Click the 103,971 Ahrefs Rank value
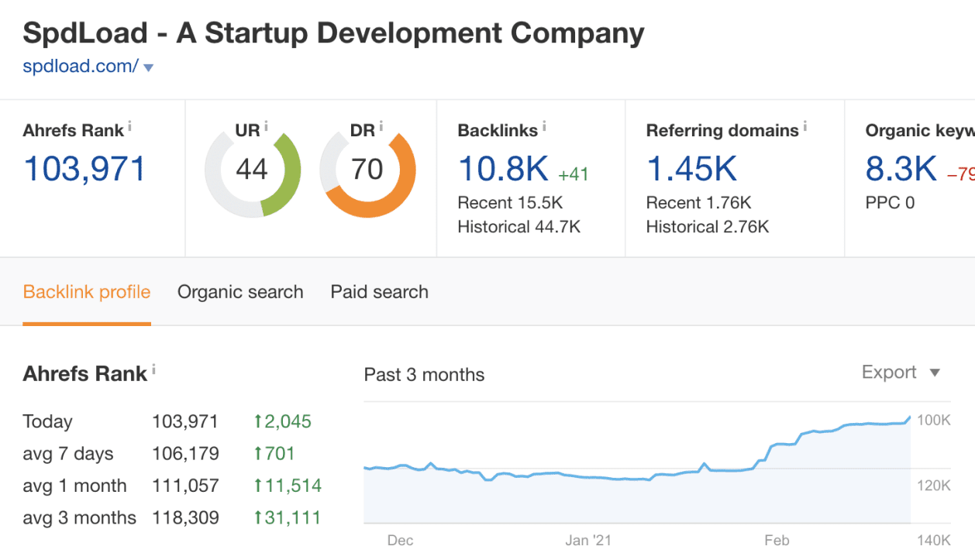975x560 pixels. tap(84, 169)
